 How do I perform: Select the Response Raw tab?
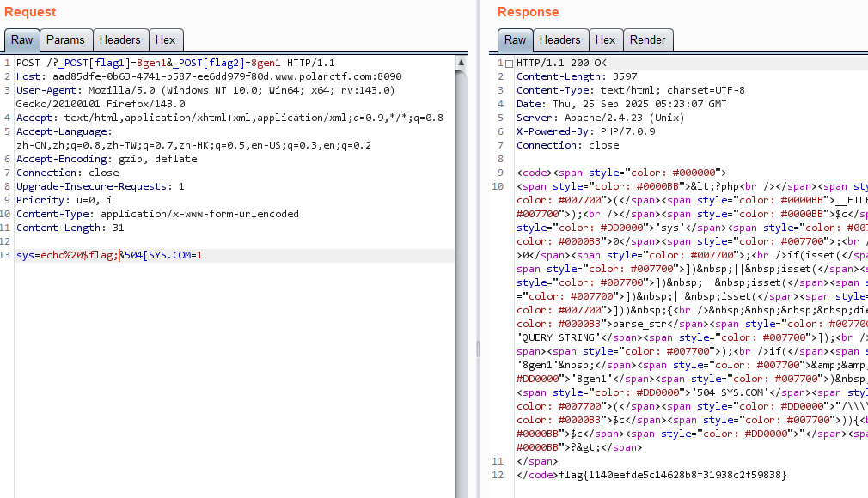[515, 40]
